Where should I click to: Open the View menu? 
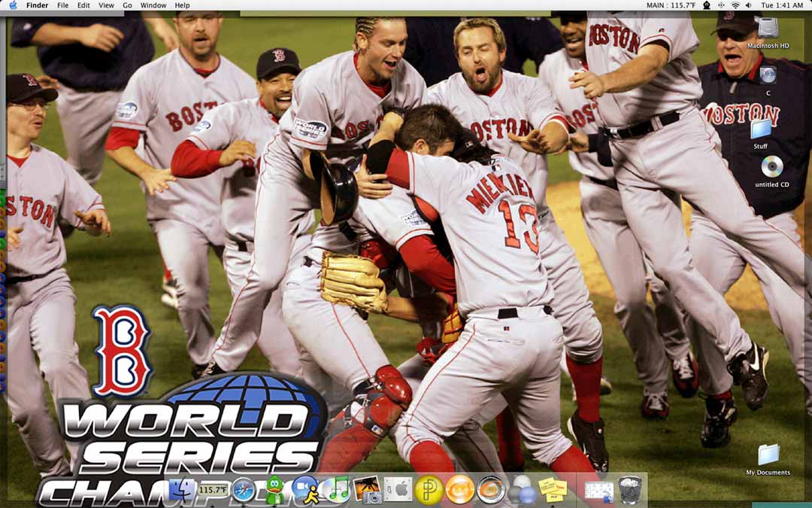(106, 5)
